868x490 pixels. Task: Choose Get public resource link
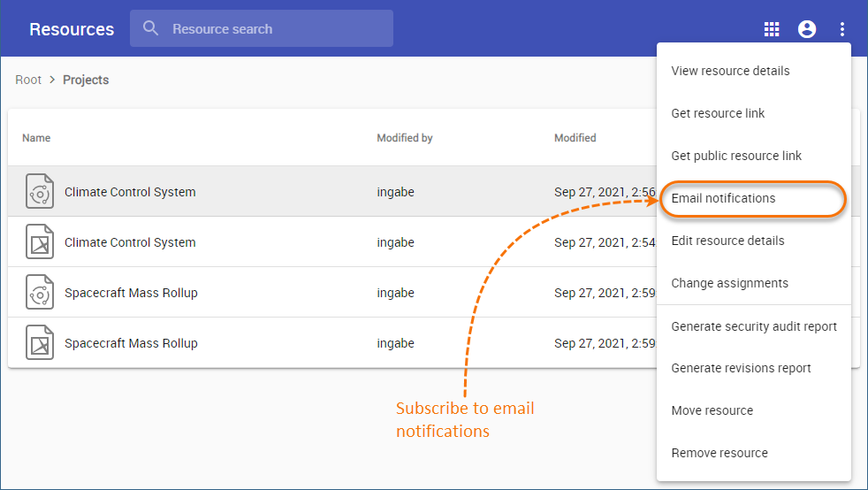click(736, 156)
